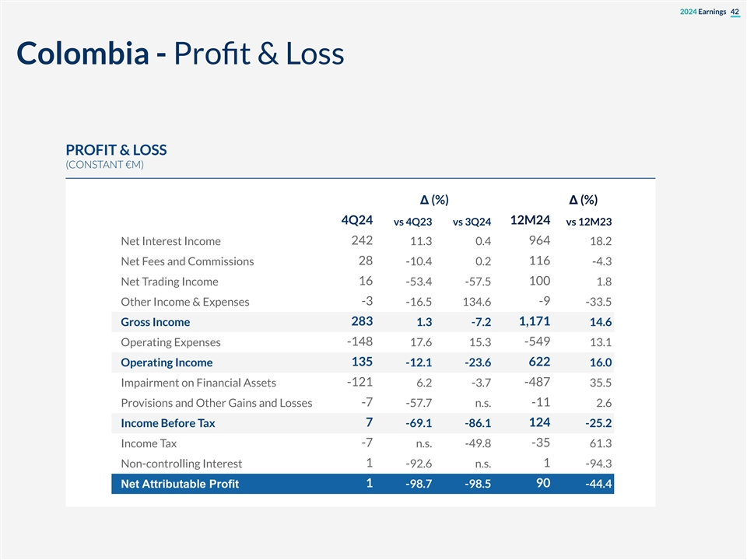Screen dimensions: 747x560
Task: Click the "Colombia - Profit & Loss" slide title
Action: click(x=180, y=54)
